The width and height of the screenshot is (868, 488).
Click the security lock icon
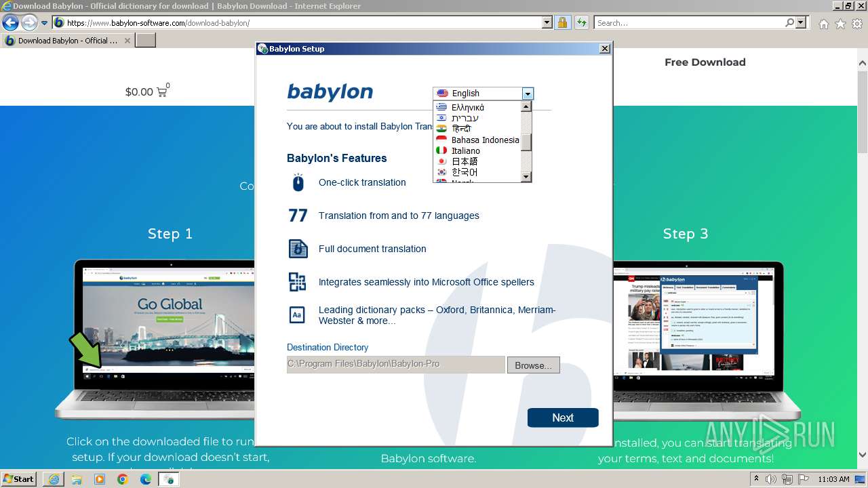(562, 23)
